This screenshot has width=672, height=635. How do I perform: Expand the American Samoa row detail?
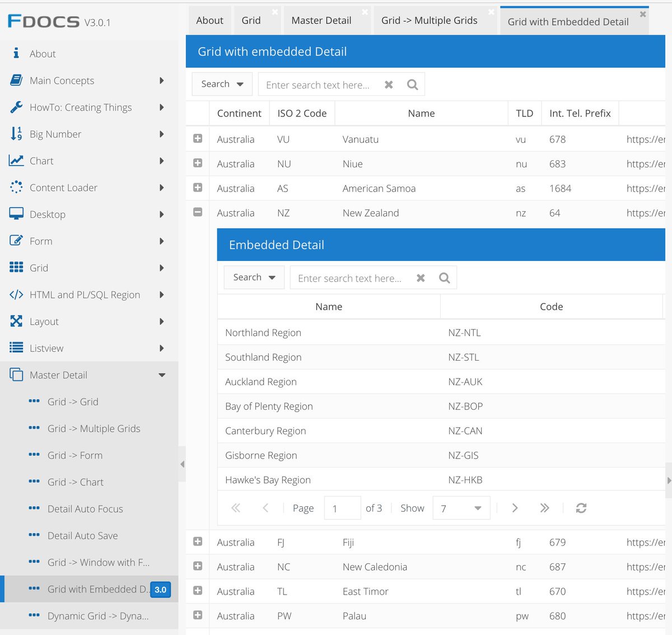click(198, 188)
